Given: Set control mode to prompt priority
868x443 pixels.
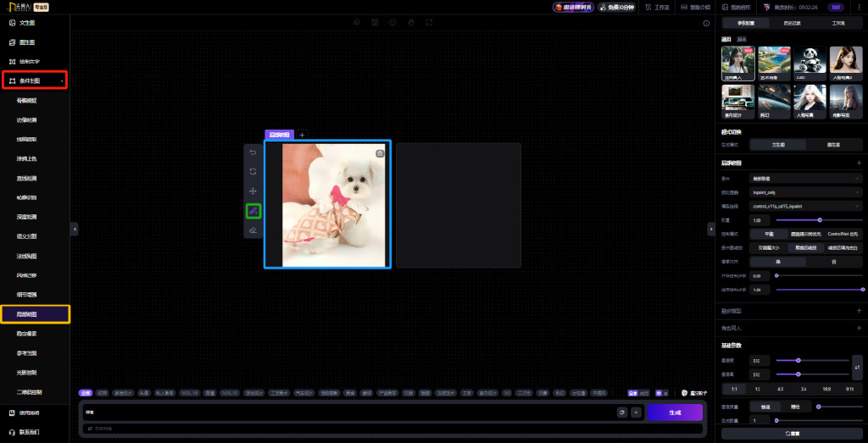Looking at the screenshot, I should (805, 234).
